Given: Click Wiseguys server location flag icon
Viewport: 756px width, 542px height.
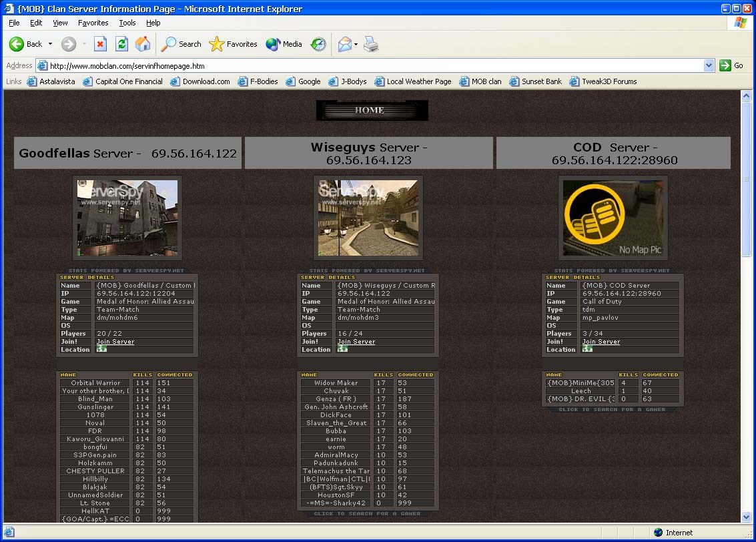Looking at the screenshot, I should pyautogui.click(x=342, y=348).
